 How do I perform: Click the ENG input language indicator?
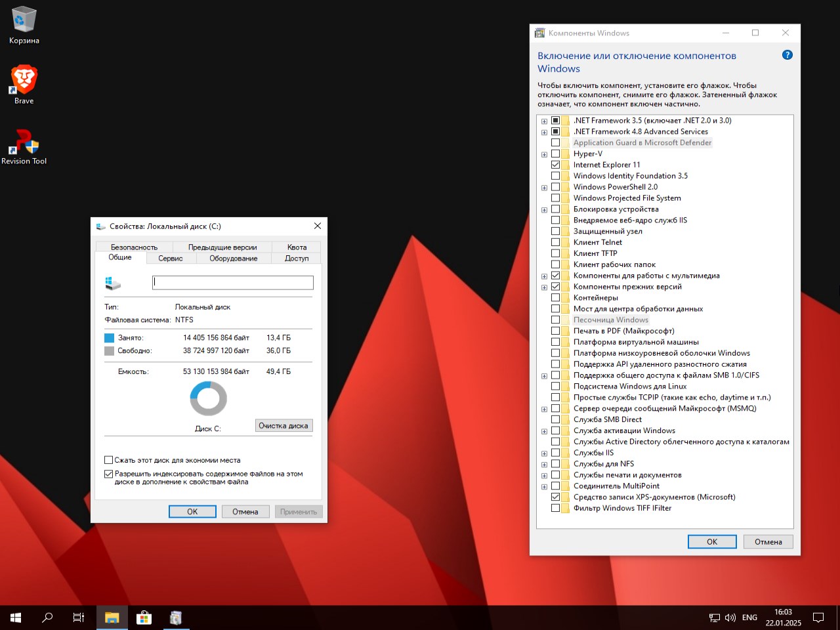pyautogui.click(x=749, y=618)
